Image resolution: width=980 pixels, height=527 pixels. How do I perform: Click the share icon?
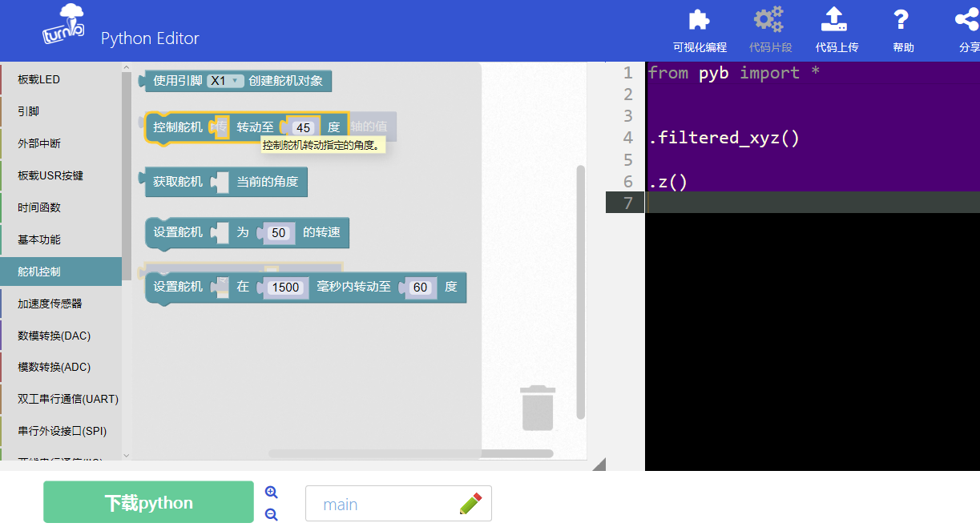[x=967, y=20]
